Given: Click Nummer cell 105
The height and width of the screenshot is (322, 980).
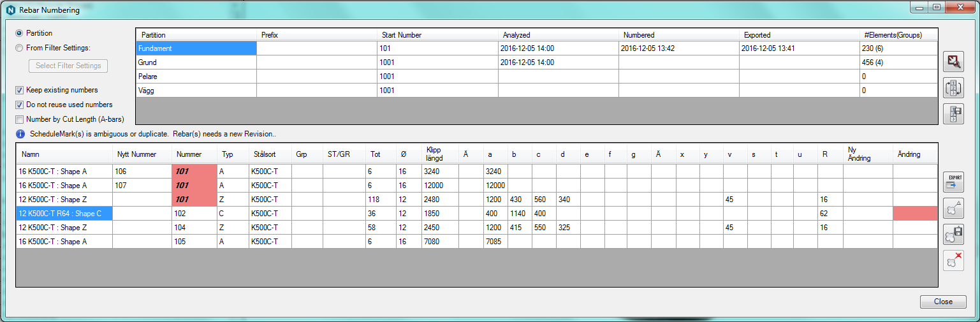Looking at the screenshot, I should [194, 242].
